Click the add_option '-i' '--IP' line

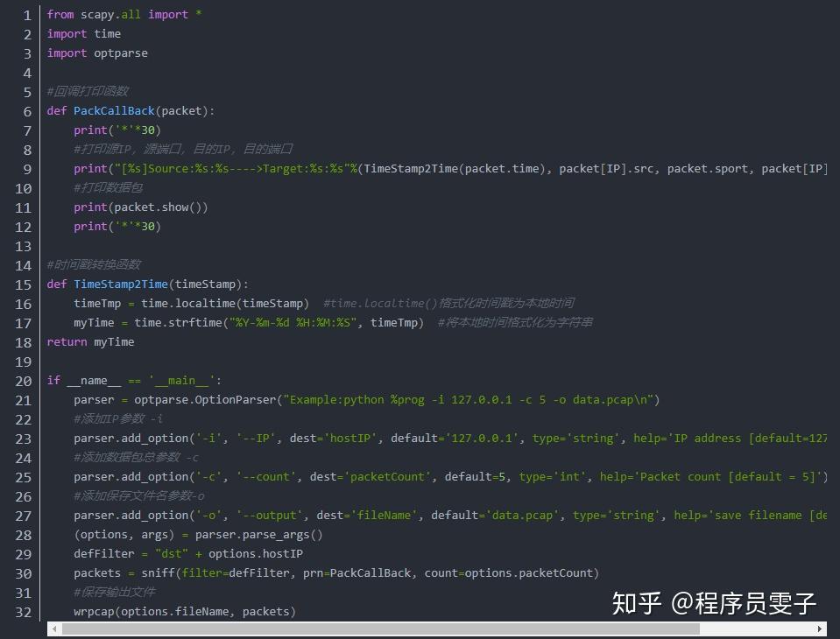pyautogui.click(x=450, y=439)
